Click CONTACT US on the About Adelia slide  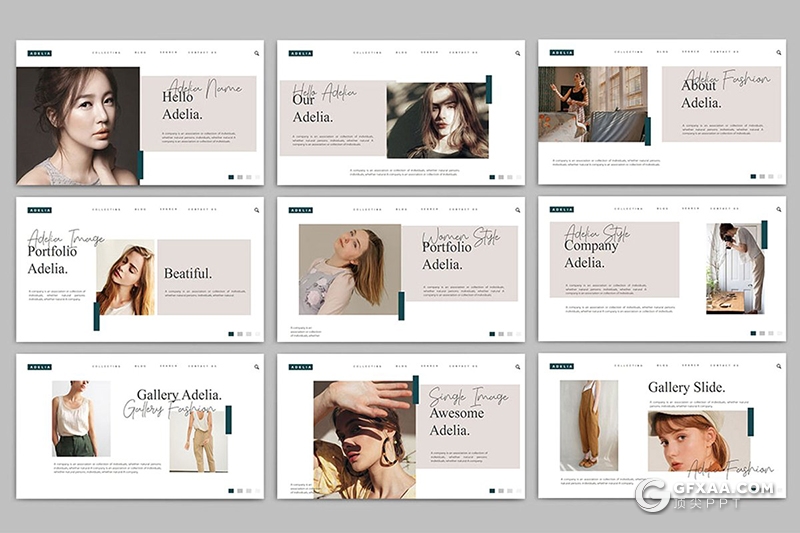click(x=725, y=52)
